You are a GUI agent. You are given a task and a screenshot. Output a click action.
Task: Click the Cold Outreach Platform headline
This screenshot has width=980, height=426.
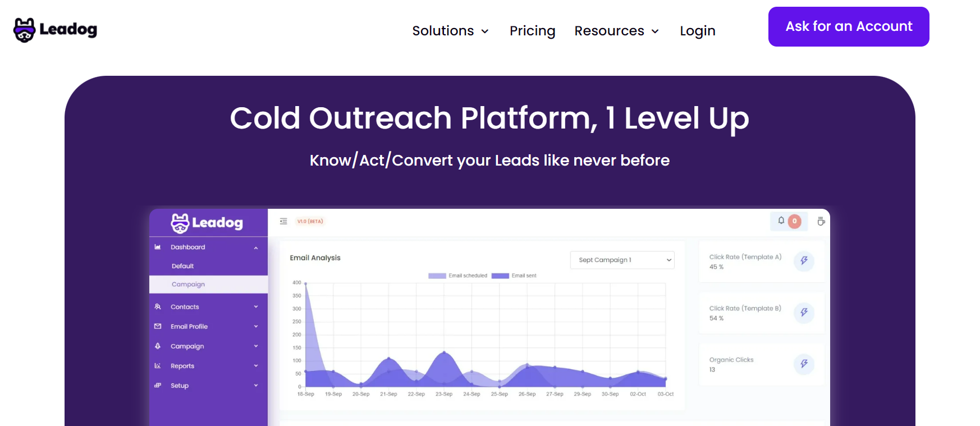coord(489,119)
